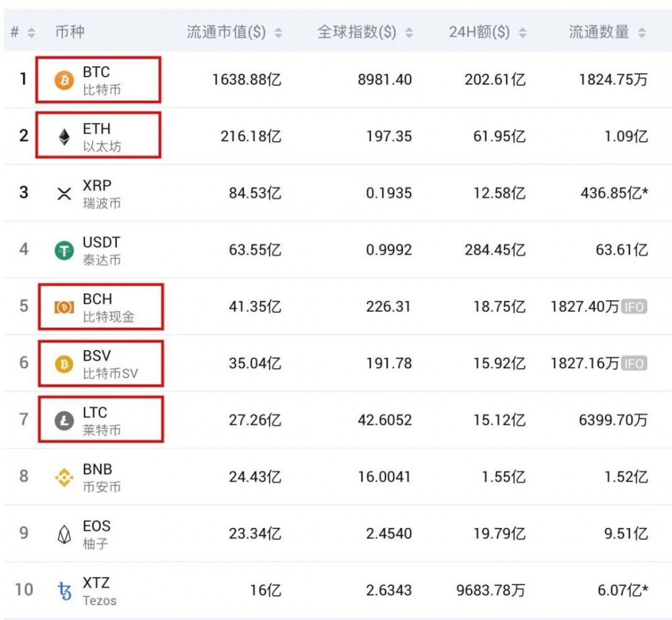This screenshot has width=672, height=620.
Task: Open the 以太坊 ETH coin name link
Action: [x=101, y=146]
